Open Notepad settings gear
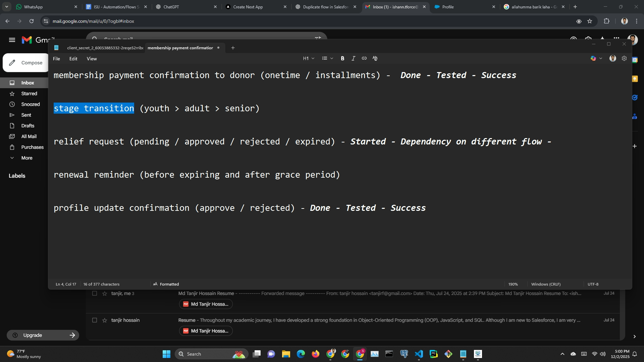Screen dimensions: 644x362 click(x=624, y=58)
